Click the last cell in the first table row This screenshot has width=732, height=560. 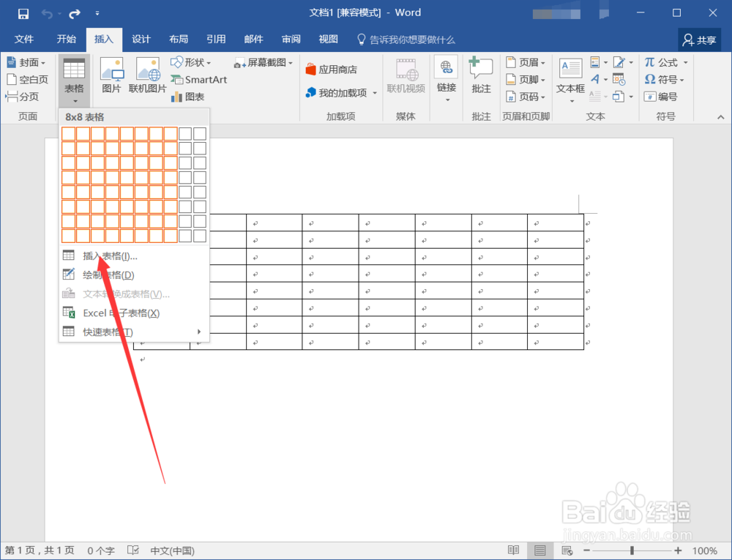556,223
